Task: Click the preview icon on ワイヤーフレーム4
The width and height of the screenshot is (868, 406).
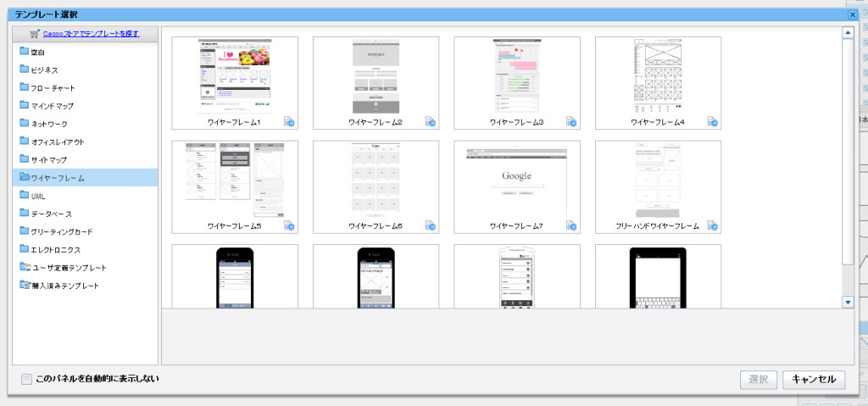Action: point(713,122)
